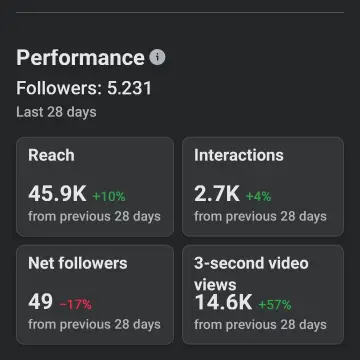Open the Performance info icon

(x=157, y=57)
